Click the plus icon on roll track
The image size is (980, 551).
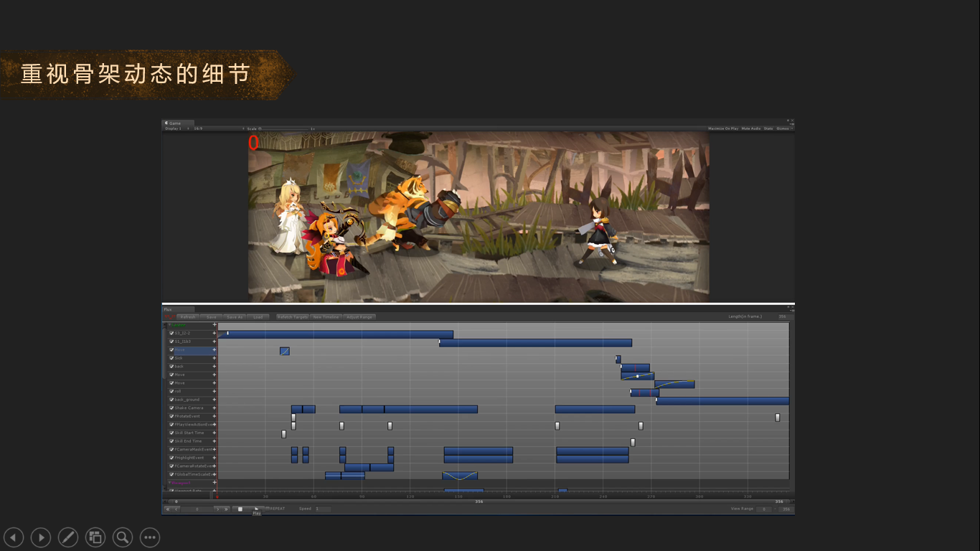214,392
